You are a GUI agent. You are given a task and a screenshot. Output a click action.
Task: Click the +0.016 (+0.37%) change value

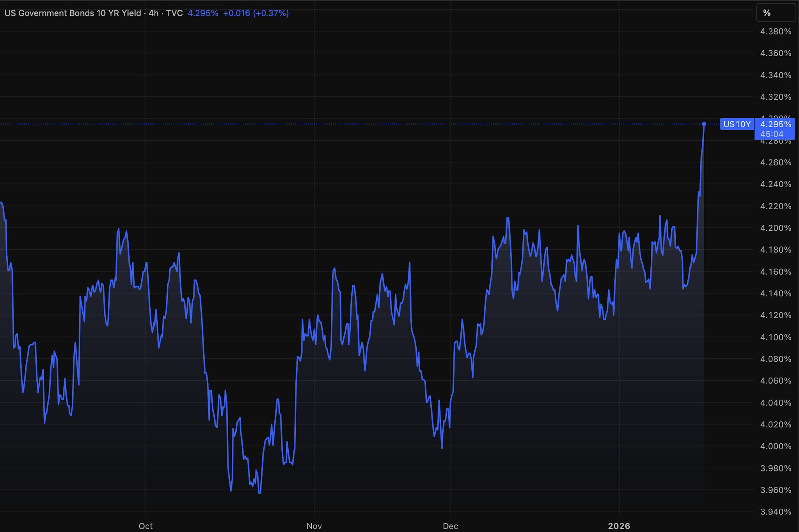[x=256, y=13]
